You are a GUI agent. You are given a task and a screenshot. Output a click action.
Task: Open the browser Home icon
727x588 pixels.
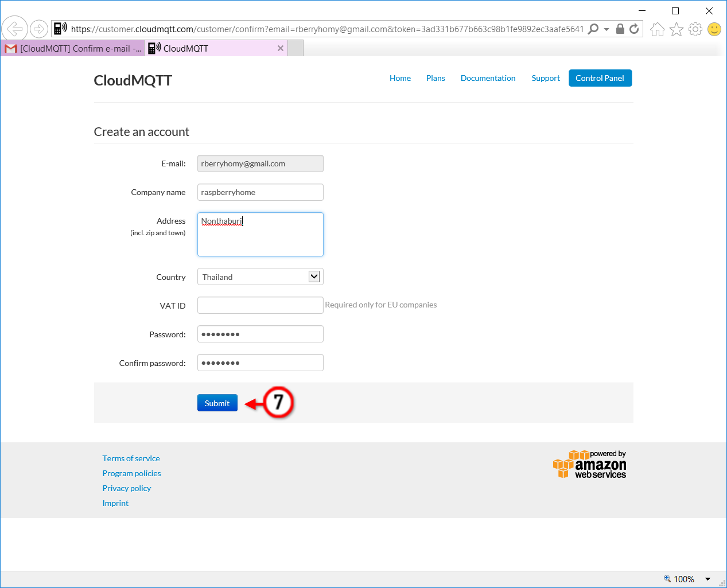tap(658, 29)
